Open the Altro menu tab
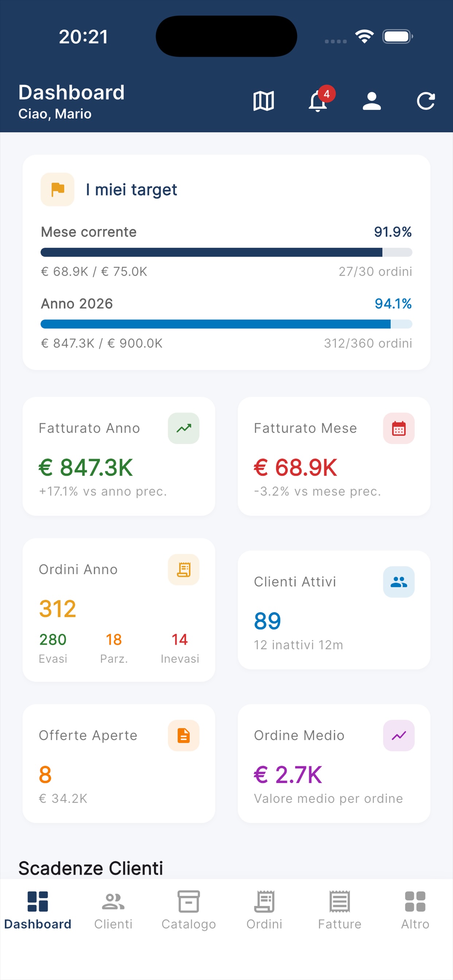Image resolution: width=453 pixels, height=980 pixels. coord(415,911)
